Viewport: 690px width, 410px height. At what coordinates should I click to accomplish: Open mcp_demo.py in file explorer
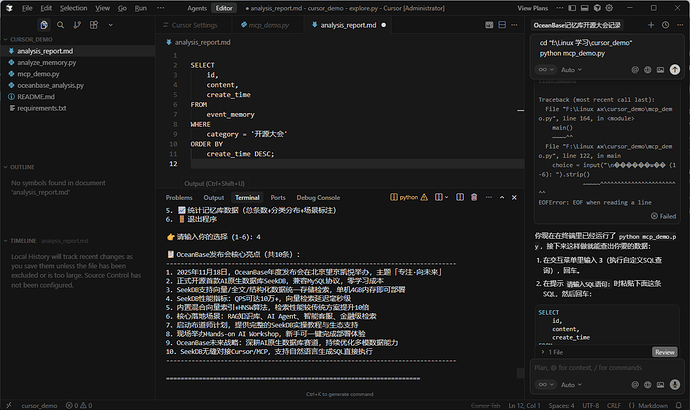coord(38,74)
